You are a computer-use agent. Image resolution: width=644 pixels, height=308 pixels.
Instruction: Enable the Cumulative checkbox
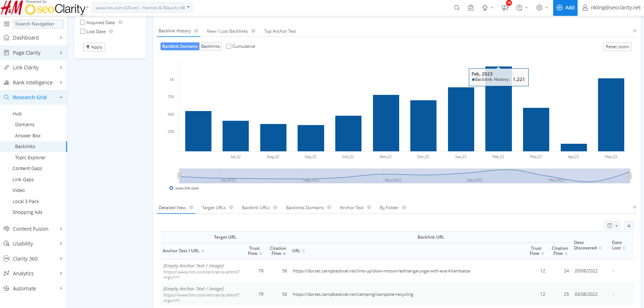click(229, 46)
